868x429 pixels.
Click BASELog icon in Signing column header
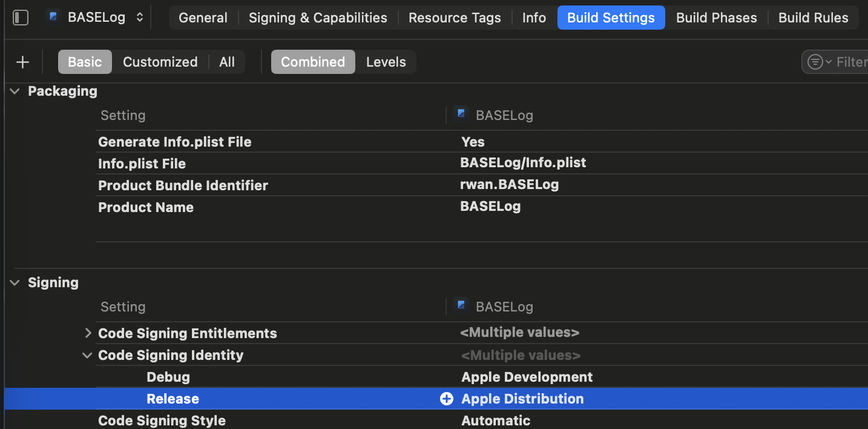462,306
